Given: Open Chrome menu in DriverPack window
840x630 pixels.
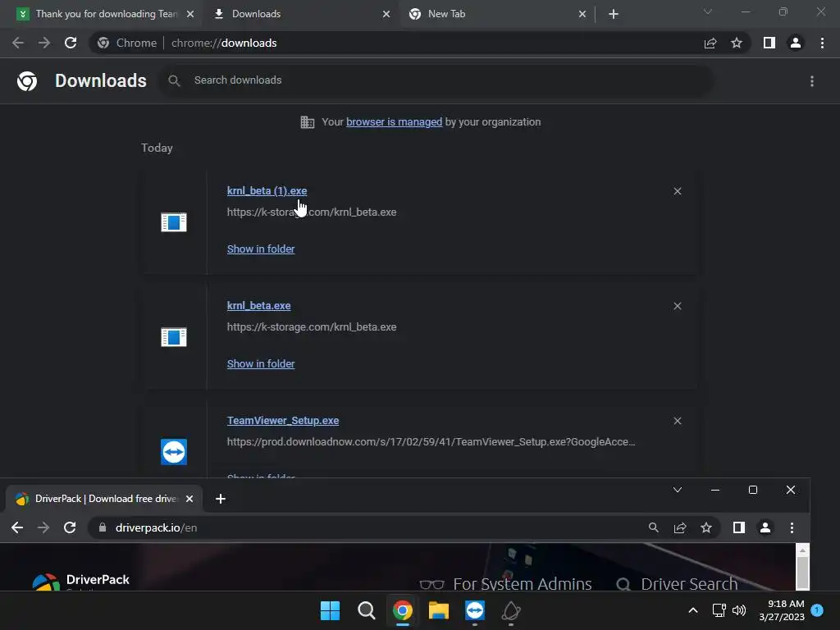Looking at the screenshot, I should (x=792, y=527).
